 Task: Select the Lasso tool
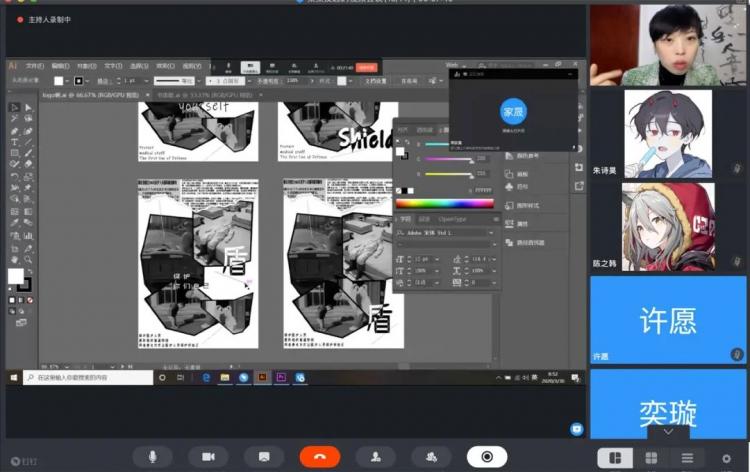[28, 119]
